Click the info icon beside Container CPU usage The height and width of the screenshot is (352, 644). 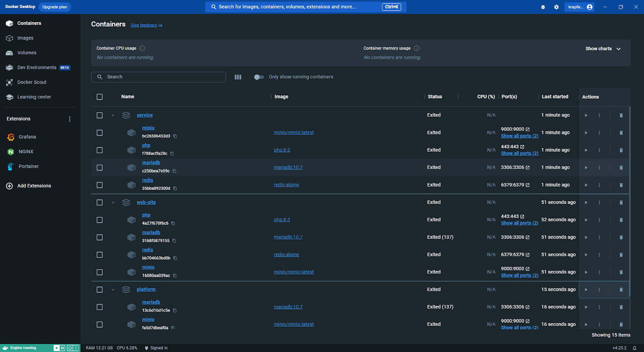click(142, 48)
